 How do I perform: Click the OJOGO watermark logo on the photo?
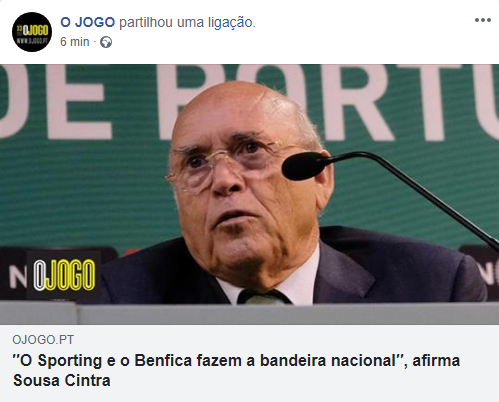tap(64, 275)
